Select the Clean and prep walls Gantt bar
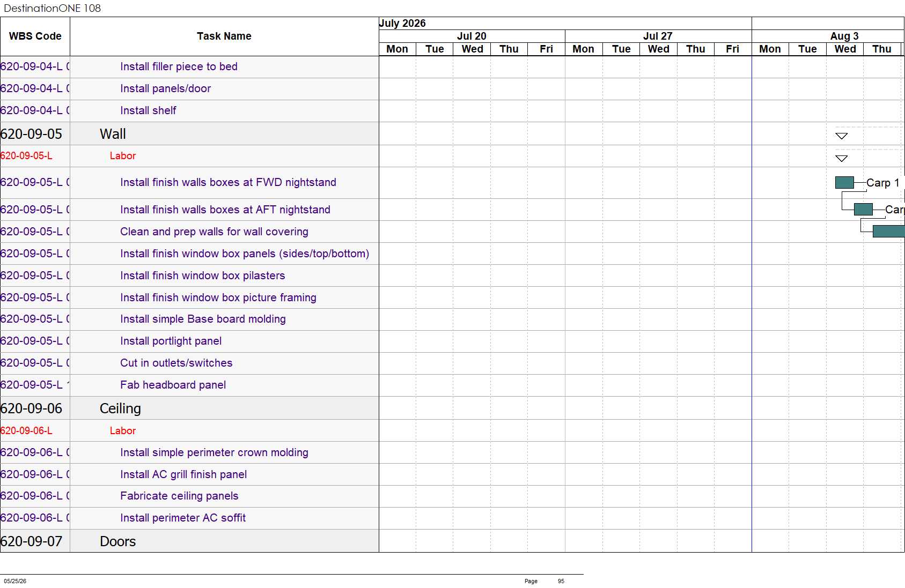Image resolution: width=905 pixels, height=588 pixels. pyautogui.click(x=889, y=231)
